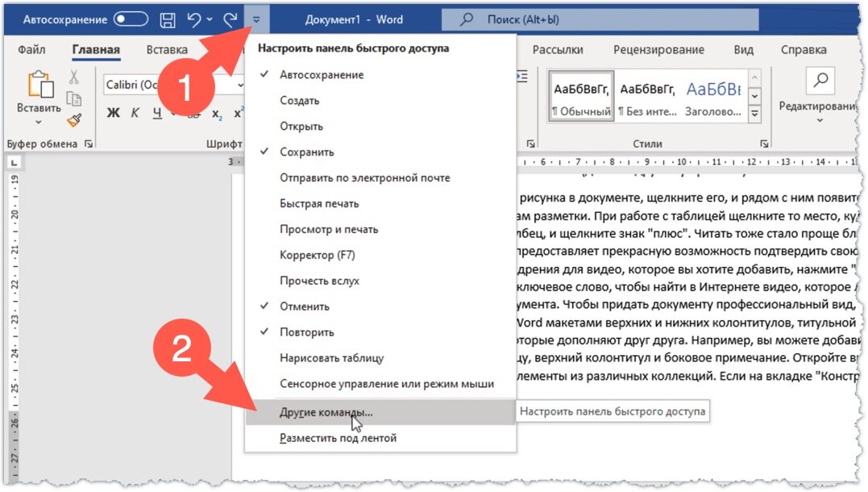The image size is (868, 492).
Task: Apply underline using the Ч icon
Action: 156,113
